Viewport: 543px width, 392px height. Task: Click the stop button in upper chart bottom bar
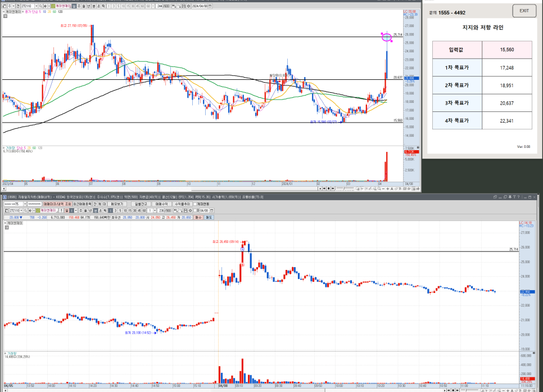tap(329, 188)
